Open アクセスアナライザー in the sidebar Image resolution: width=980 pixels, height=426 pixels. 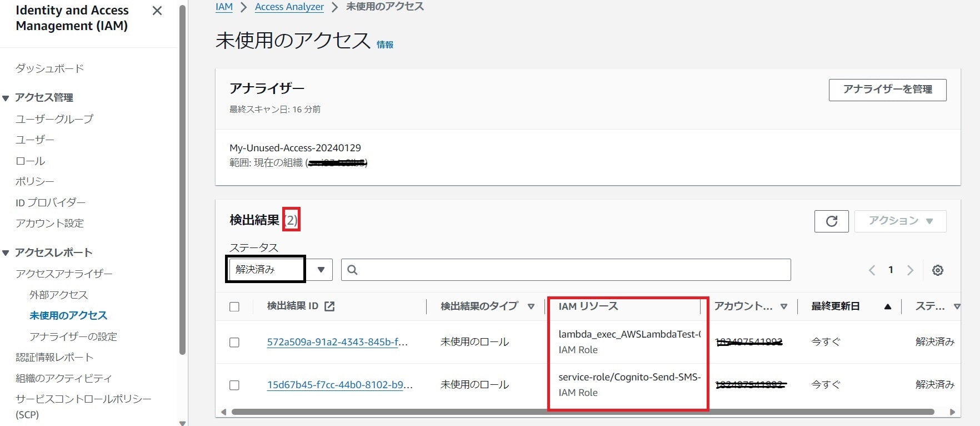click(64, 274)
